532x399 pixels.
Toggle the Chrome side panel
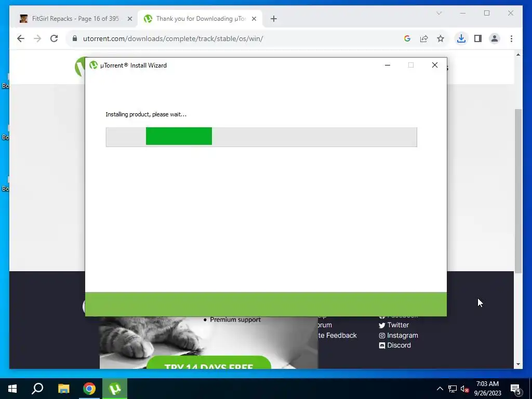(x=478, y=38)
